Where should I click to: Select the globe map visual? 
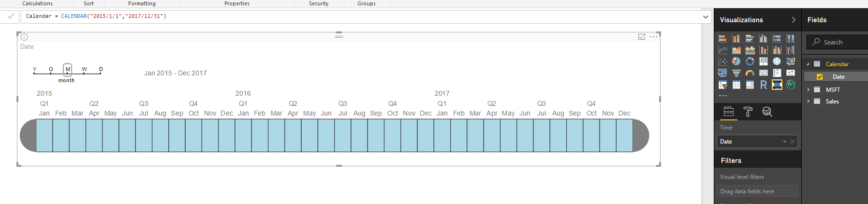coord(777,61)
